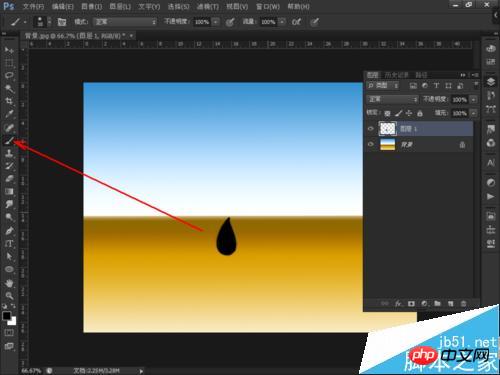Open the 滤镜(T) menu
Viewport: 500px width, 375px height.
pyautogui.click(x=208, y=6)
